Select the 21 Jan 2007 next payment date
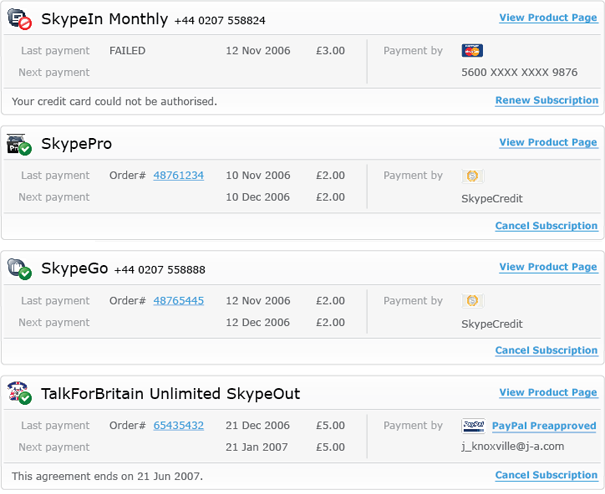 (257, 447)
